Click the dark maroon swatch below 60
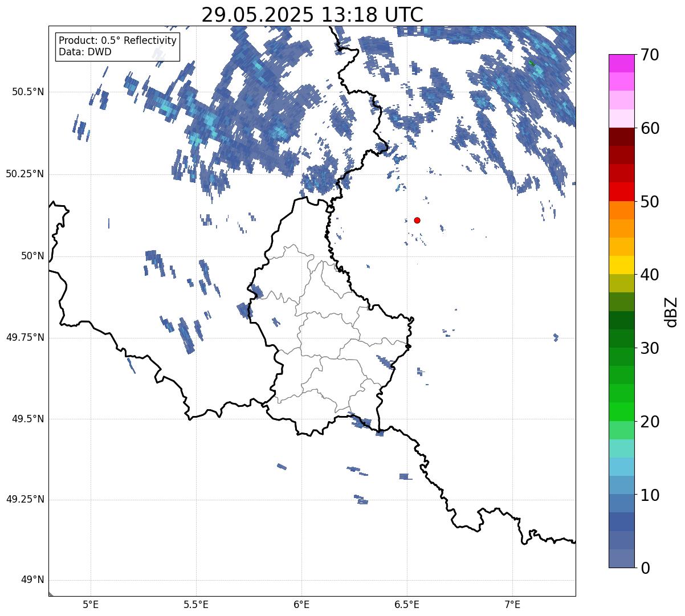685x616 pixels. coord(621,137)
